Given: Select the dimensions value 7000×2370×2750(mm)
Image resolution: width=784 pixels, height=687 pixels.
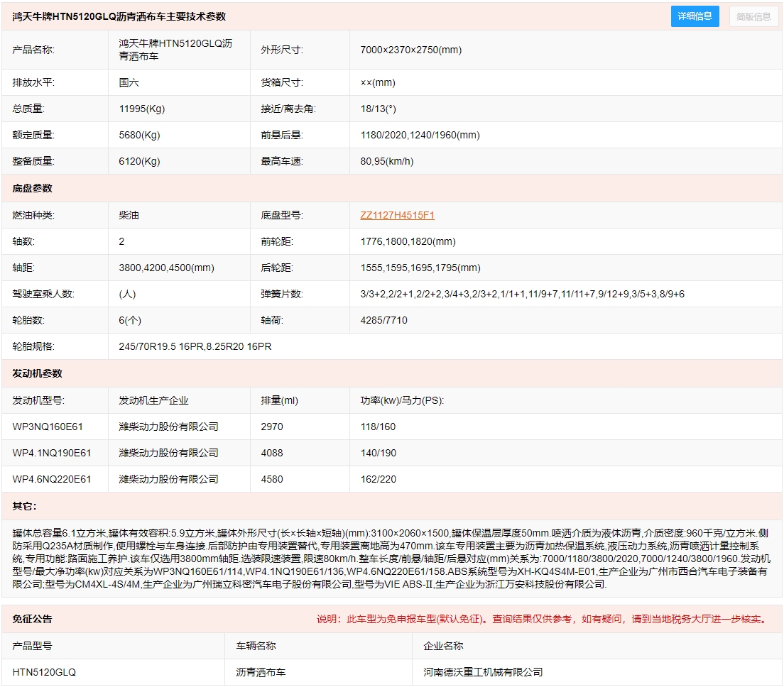Looking at the screenshot, I should [x=411, y=50].
